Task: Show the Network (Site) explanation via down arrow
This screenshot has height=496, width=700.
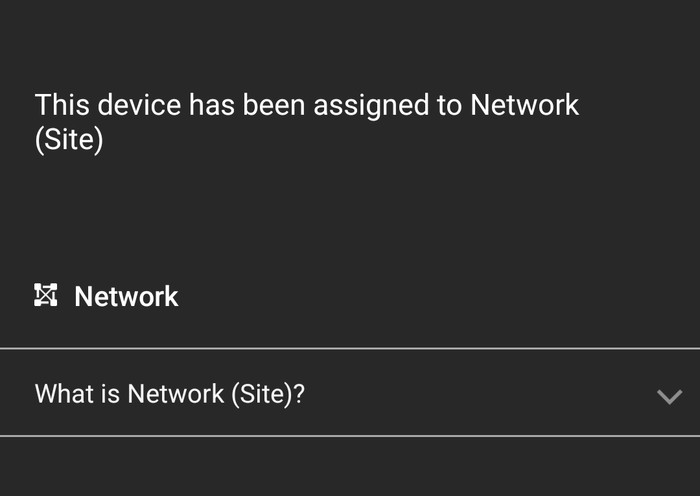Action: pyautogui.click(x=669, y=396)
